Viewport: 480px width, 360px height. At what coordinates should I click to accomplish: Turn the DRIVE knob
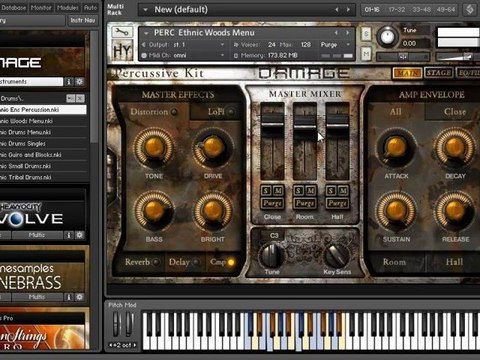coord(213,148)
